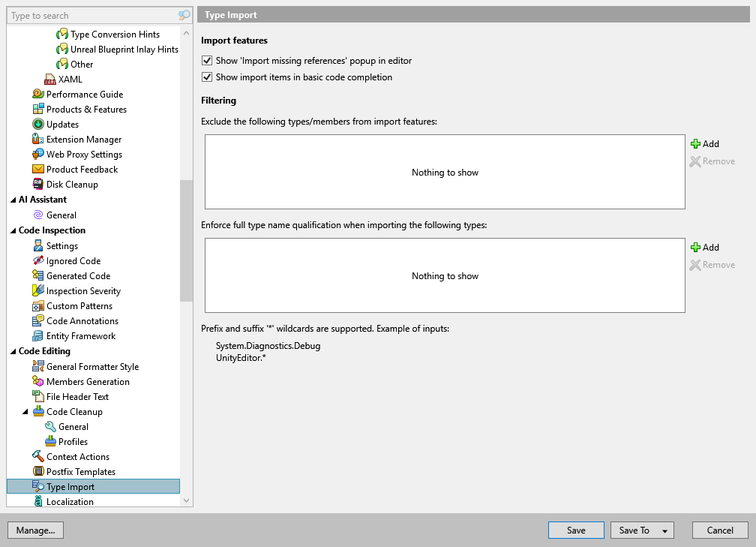Click the XAML file icon
This screenshot has height=547, width=756.
point(50,79)
